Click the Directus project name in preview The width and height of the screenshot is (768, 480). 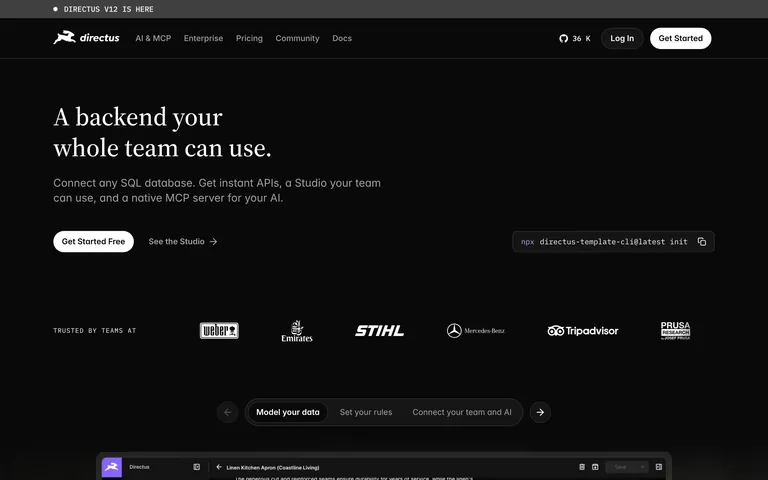point(139,467)
